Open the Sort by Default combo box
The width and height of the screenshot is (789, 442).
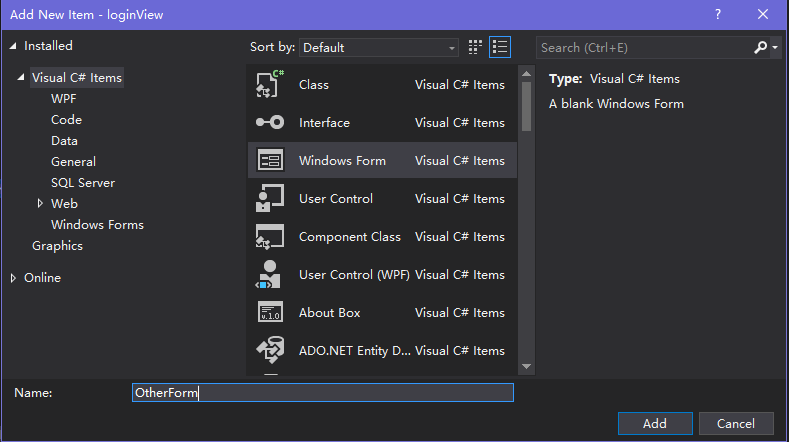click(378, 47)
